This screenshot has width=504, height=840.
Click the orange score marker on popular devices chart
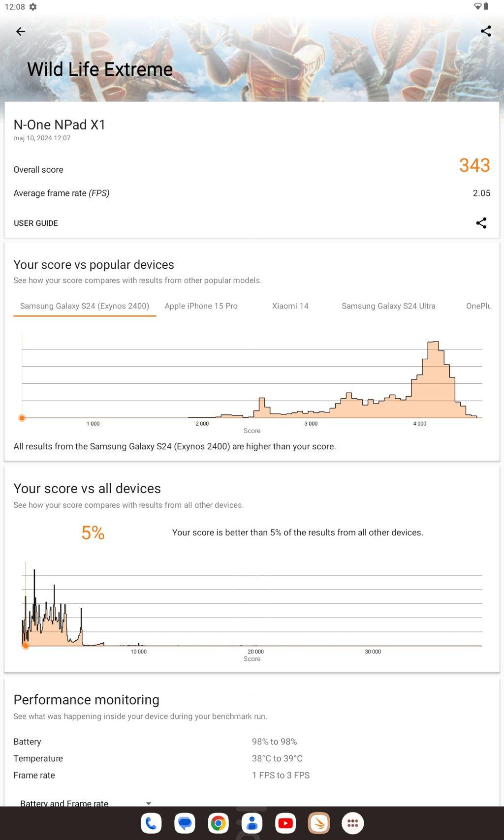22,418
